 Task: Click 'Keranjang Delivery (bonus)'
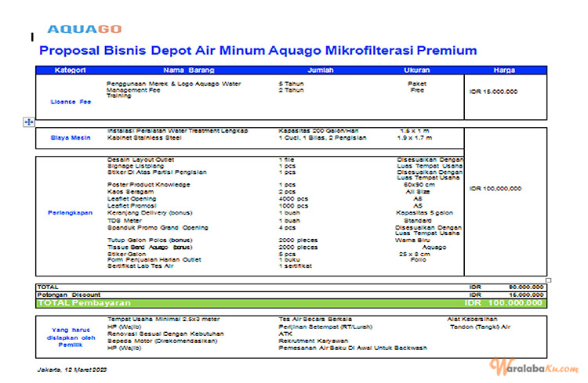point(150,213)
